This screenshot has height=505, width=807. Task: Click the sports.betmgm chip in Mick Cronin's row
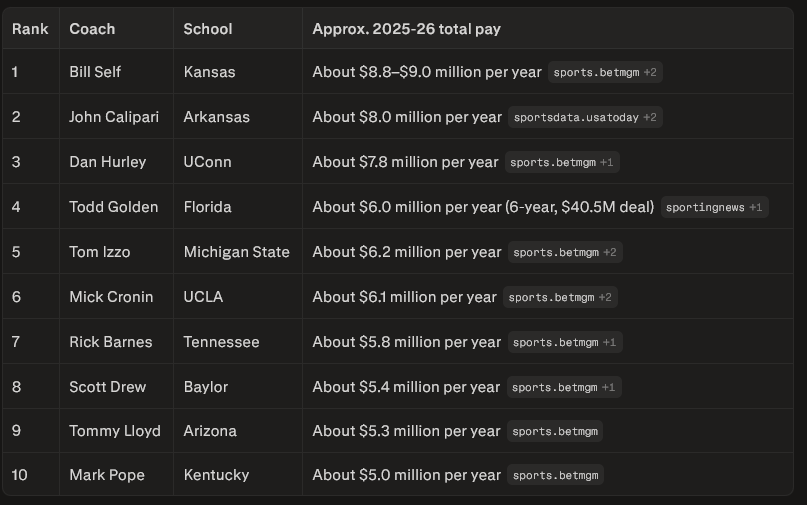562,297
